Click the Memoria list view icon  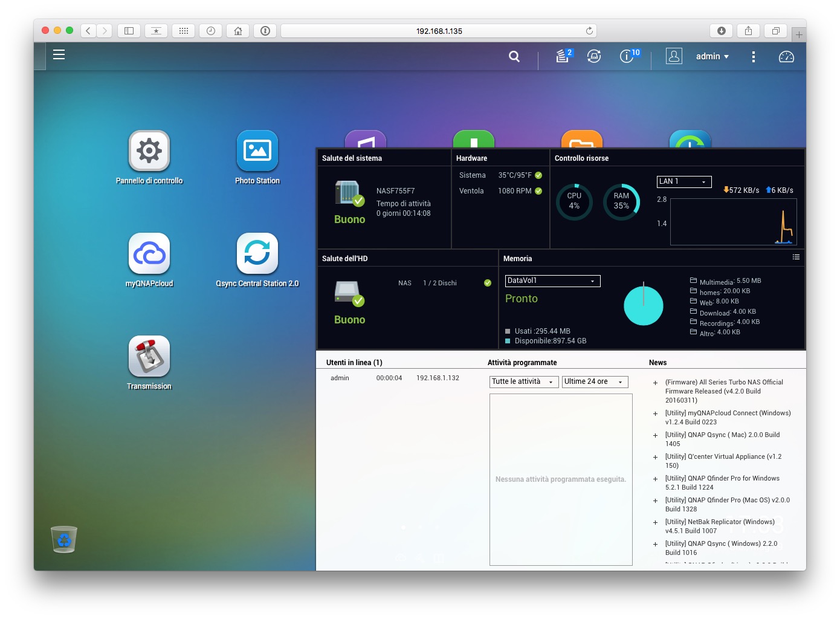click(796, 257)
